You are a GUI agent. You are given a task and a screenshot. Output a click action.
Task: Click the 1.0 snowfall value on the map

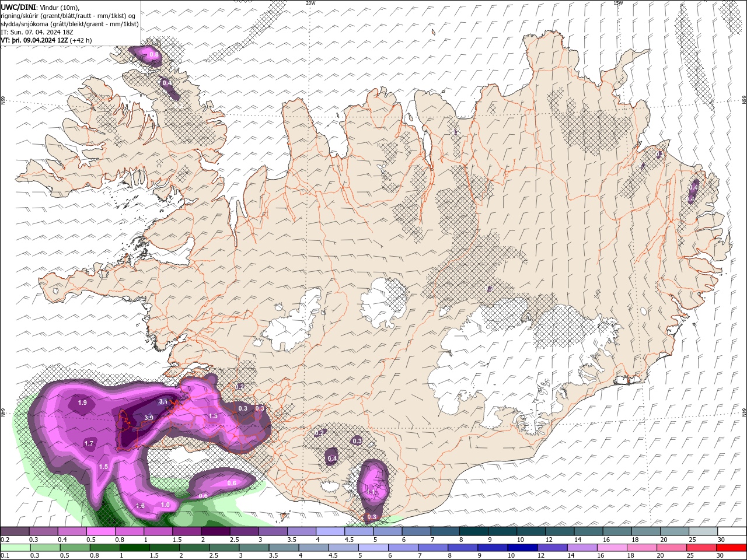click(165, 505)
